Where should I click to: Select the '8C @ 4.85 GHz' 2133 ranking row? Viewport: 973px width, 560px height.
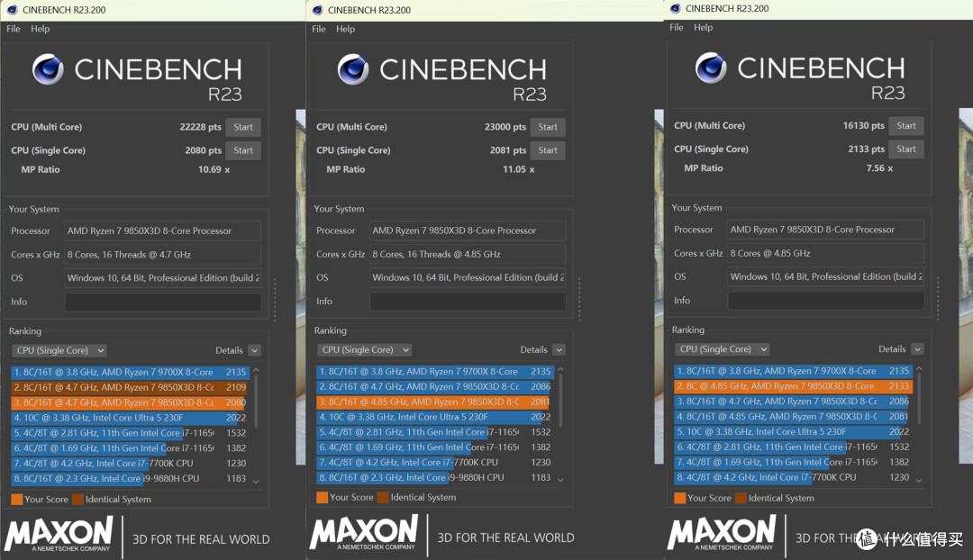click(793, 385)
